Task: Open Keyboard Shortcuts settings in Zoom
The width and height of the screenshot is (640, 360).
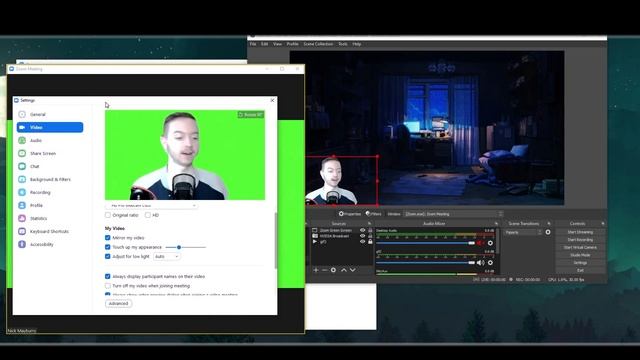Action: 49,231
